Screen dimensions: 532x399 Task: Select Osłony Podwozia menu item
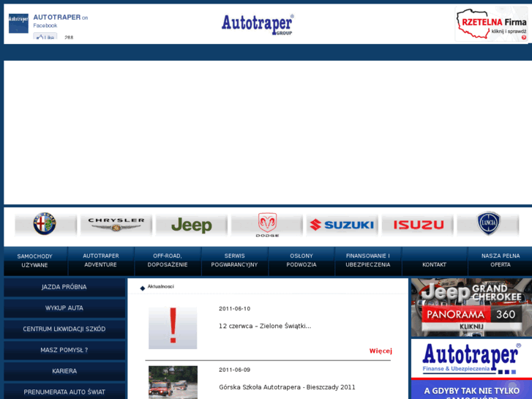[x=301, y=261]
